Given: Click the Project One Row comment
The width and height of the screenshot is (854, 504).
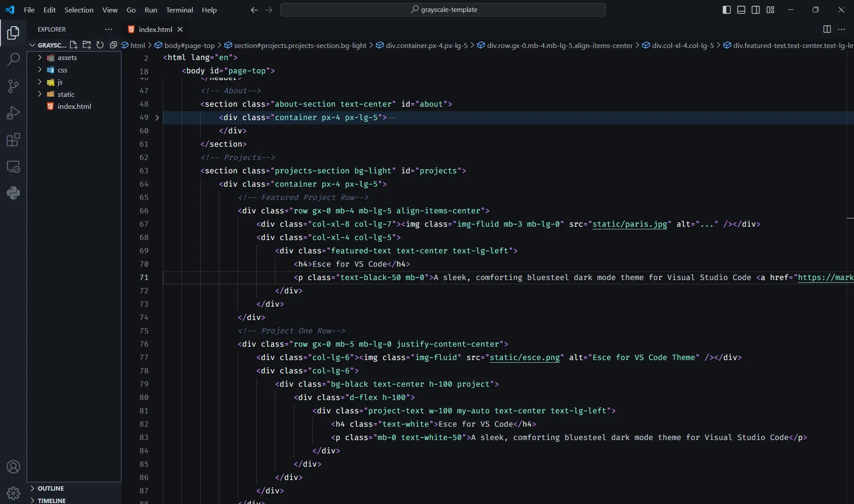Looking at the screenshot, I should (x=291, y=331).
